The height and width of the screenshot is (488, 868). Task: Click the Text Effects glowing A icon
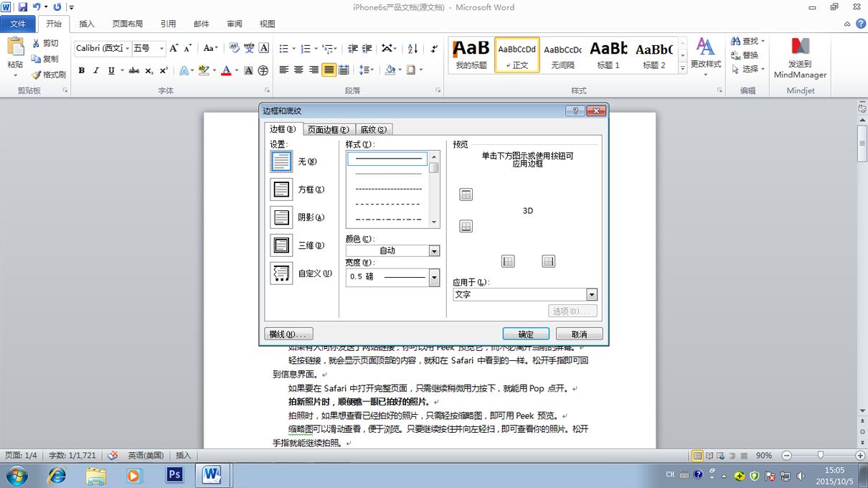click(184, 70)
